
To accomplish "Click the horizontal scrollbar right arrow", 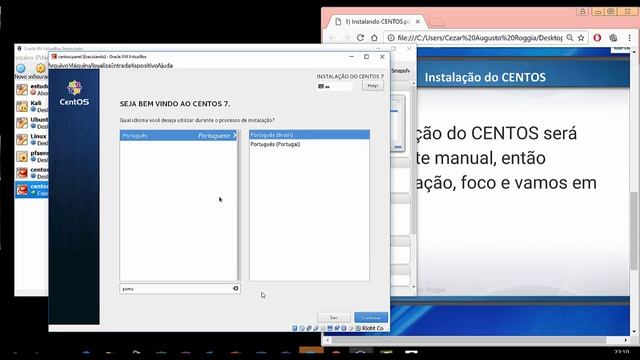I will 626,340.
